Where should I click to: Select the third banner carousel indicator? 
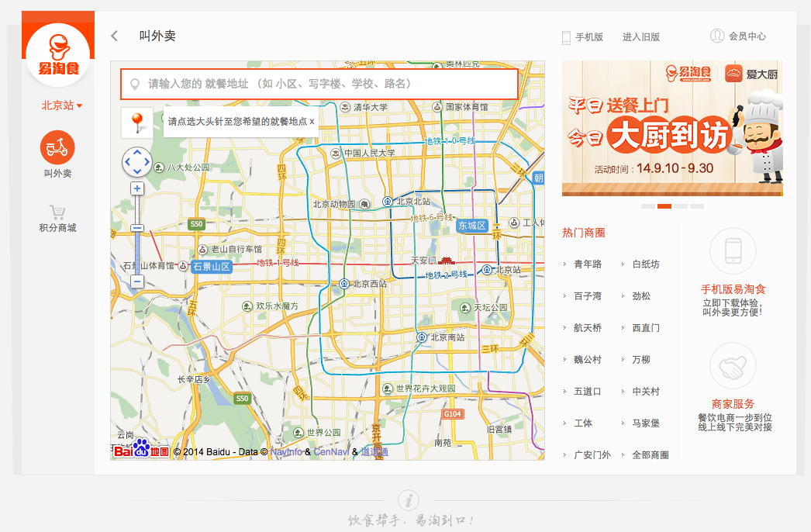pyautogui.click(x=681, y=206)
